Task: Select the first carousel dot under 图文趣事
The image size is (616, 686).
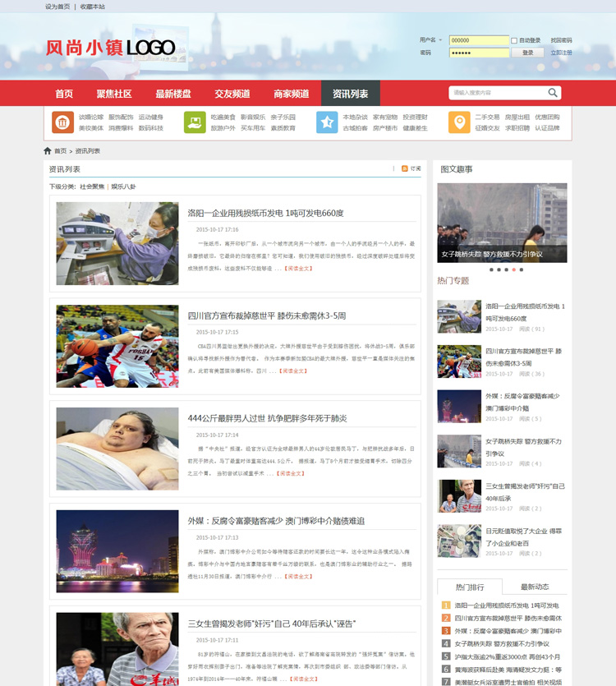Action: [x=491, y=269]
